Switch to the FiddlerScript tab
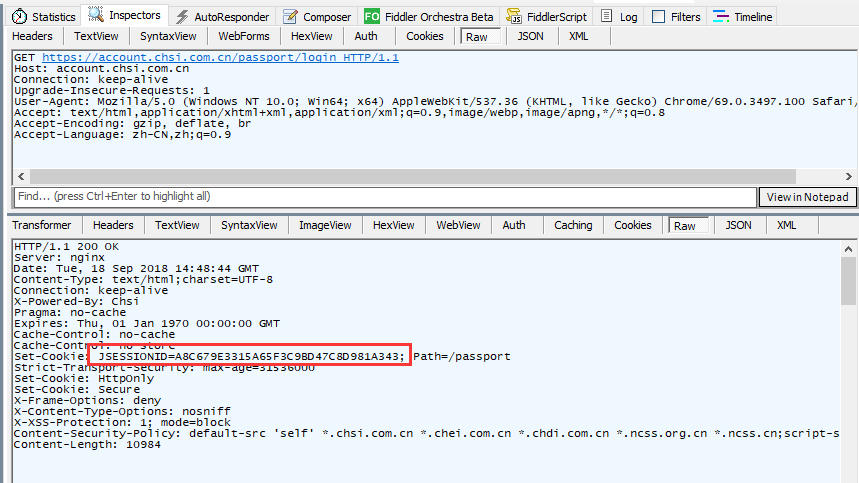Image resolution: width=859 pixels, height=483 pixels. (547, 17)
